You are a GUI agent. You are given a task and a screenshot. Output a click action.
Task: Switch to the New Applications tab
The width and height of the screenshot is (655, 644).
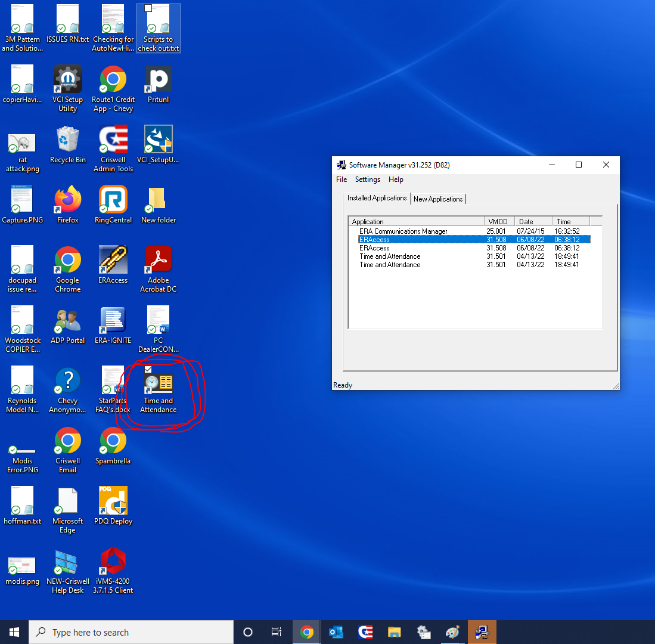[438, 199]
